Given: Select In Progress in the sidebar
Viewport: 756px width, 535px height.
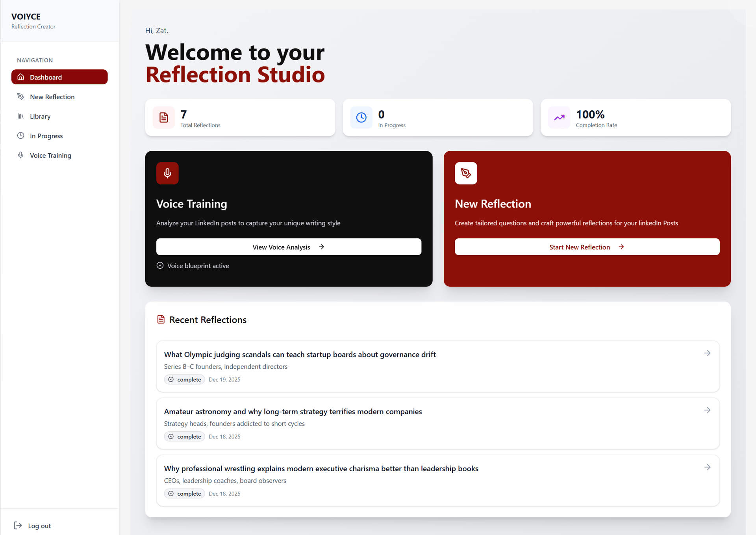Looking at the screenshot, I should (46, 136).
